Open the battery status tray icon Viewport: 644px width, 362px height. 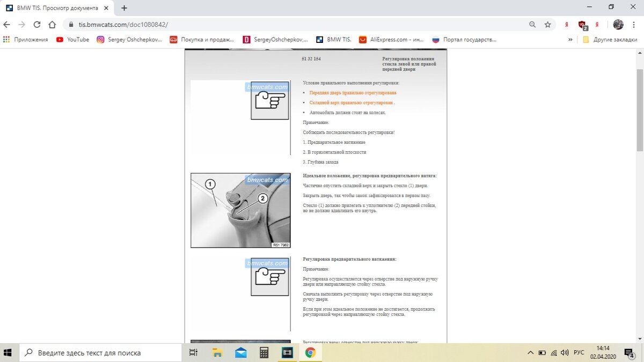click(542, 352)
